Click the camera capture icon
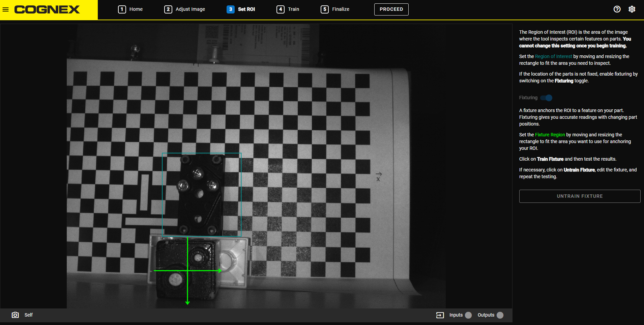Screen dimensions: 644x325 pos(15,315)
